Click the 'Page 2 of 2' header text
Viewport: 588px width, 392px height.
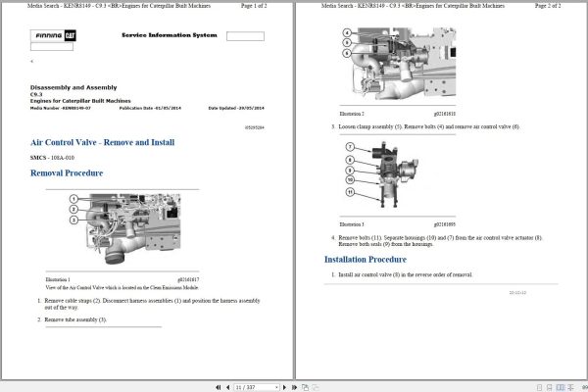[548, 6]
